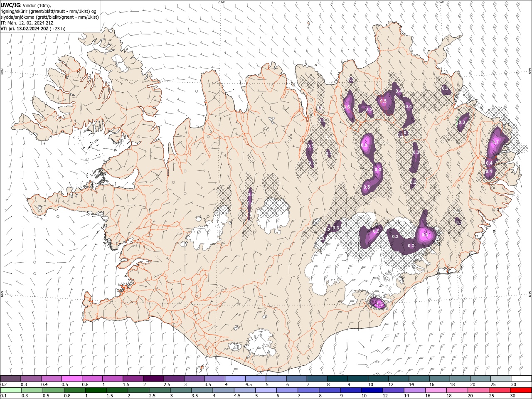This screenshot has height=399, width=532.
Task: Click the '20W' longitude label
Action: (221, 2)
